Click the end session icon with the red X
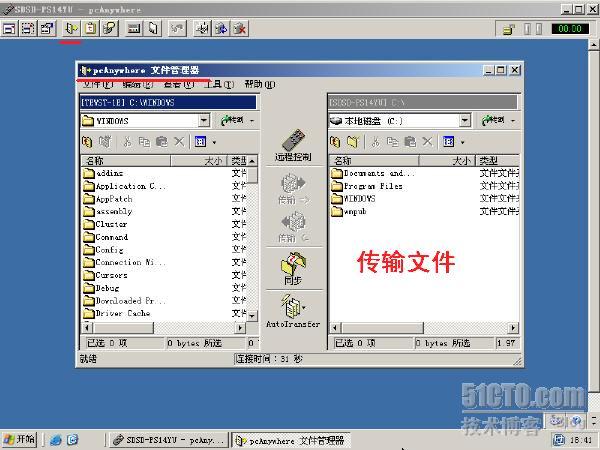This screenshot has width=600, height=450. click(240, 29)
